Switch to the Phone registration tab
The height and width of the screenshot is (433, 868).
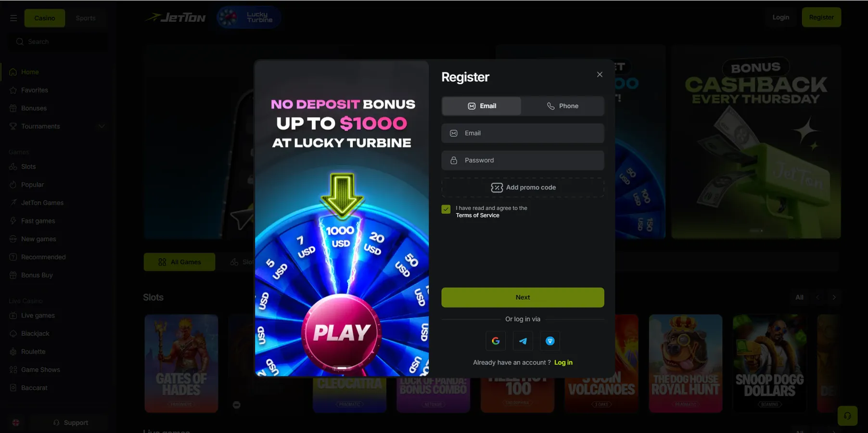point(562,106)
